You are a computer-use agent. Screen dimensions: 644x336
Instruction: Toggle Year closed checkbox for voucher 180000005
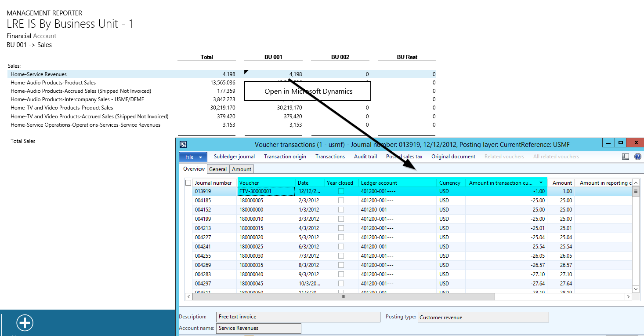[341, 201]
